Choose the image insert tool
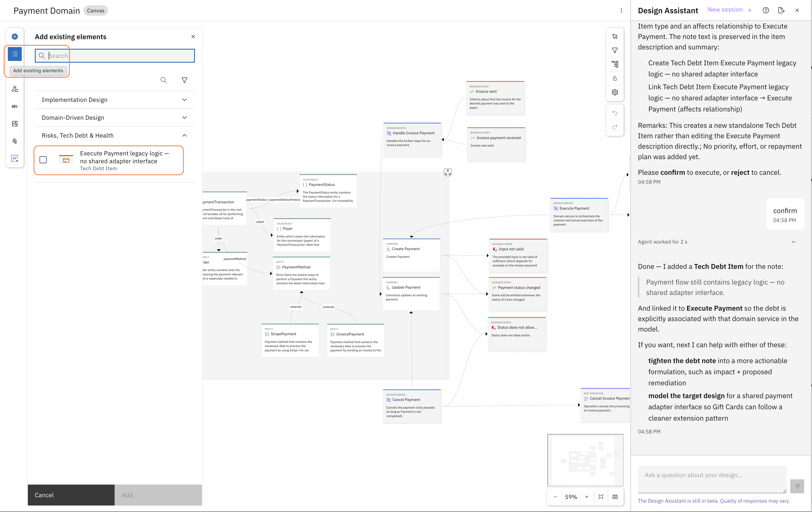Screen dimensions: 812x512 click(x=15, y=124)
